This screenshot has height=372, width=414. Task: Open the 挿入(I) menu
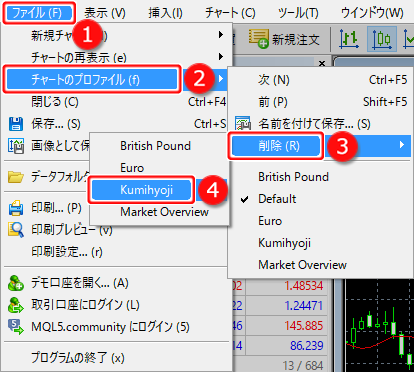click(165, 13)
